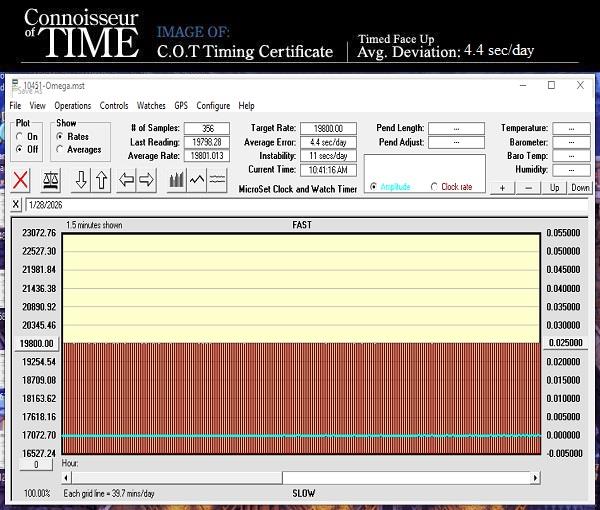Select the Averages radio option
Viewport: 600px width, 510px height.
click(x=60, y=150)
